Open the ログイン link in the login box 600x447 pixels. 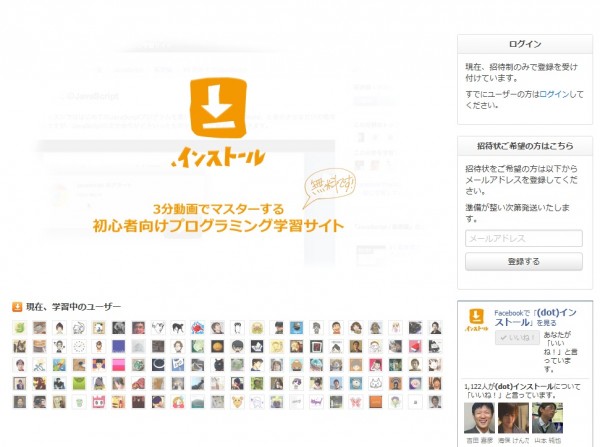(554, 94)
